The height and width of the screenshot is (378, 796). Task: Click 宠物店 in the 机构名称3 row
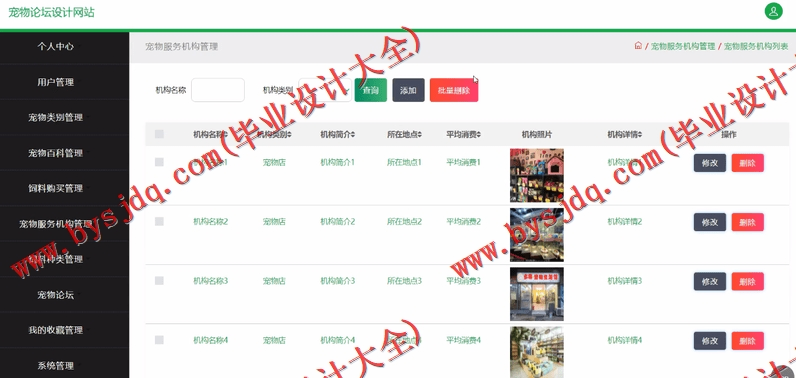point(274,281)
